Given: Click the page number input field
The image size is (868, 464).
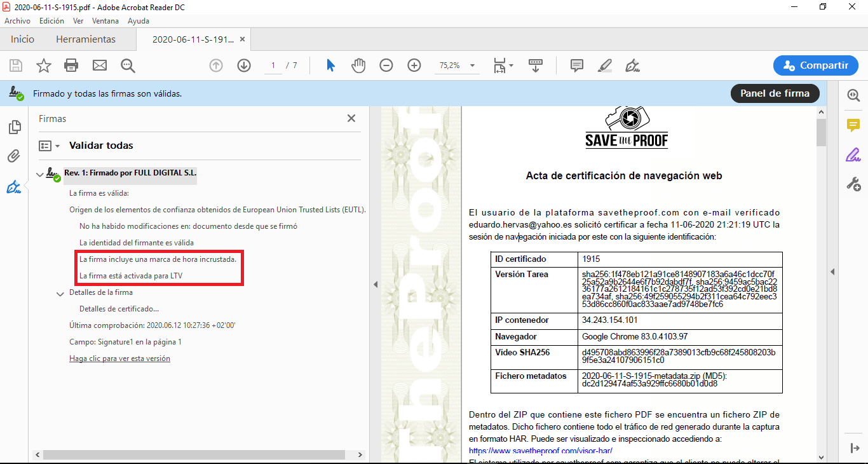Looking at the screenshot, I should click(273, 65).
